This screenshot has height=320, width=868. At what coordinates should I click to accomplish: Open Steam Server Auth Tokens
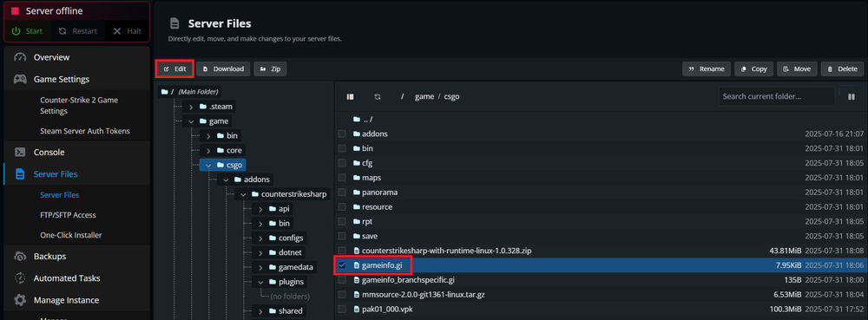85,131
